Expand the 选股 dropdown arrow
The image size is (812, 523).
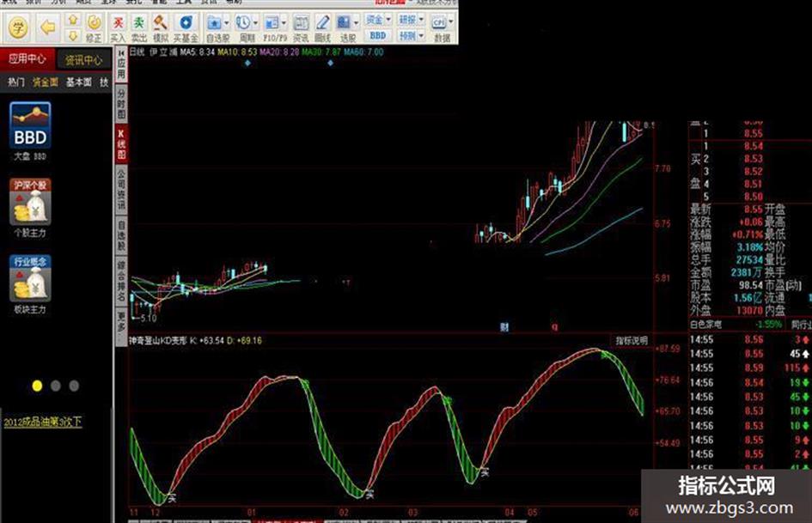[356, 23]
